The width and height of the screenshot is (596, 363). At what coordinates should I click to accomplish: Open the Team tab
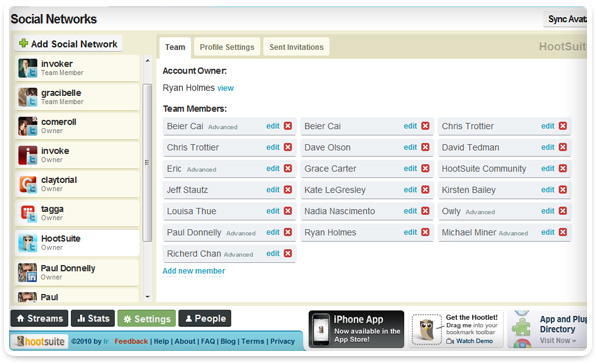(x=175, y=47)
